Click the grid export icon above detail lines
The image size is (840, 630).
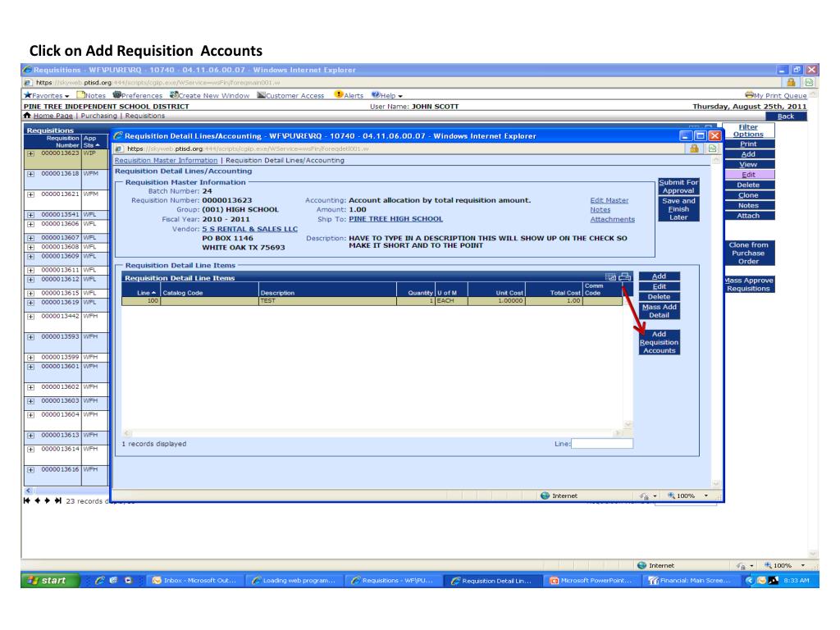point(610,277)
